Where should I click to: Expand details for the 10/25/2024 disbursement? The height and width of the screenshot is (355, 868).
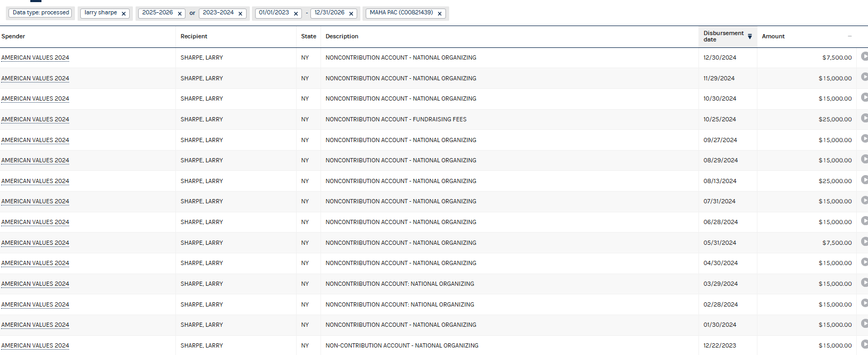pyautogui.click(x=864, y=118)
